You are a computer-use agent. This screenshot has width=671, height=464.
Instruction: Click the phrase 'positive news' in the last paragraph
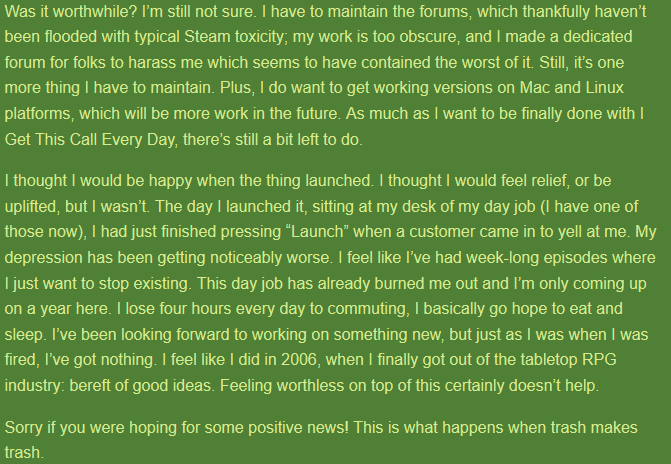coord(298,428)
